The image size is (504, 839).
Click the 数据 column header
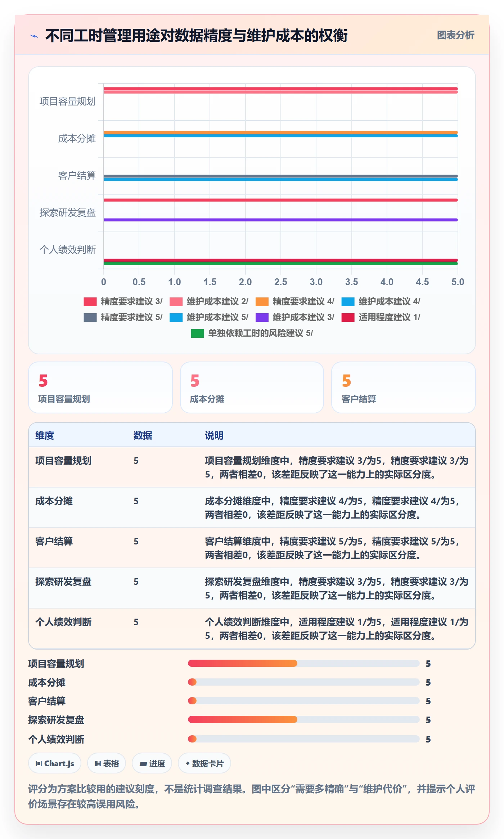(143, 435)
